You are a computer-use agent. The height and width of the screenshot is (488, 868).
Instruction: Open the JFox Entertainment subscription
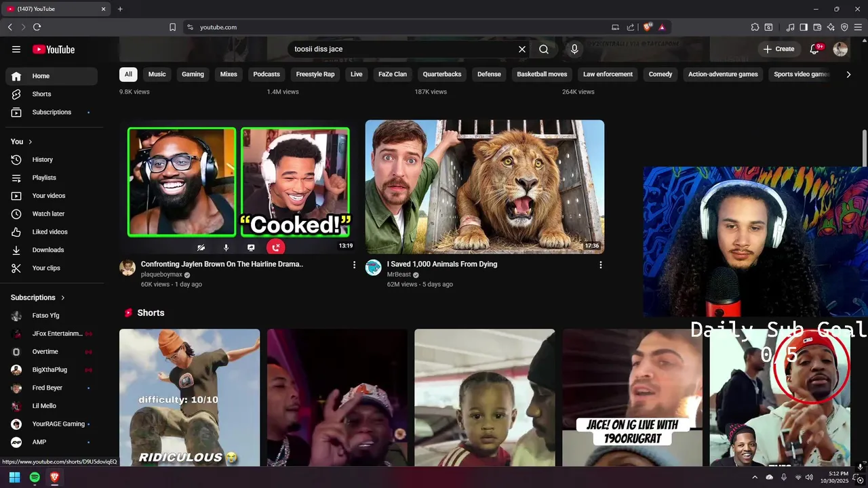click(52, 333)
